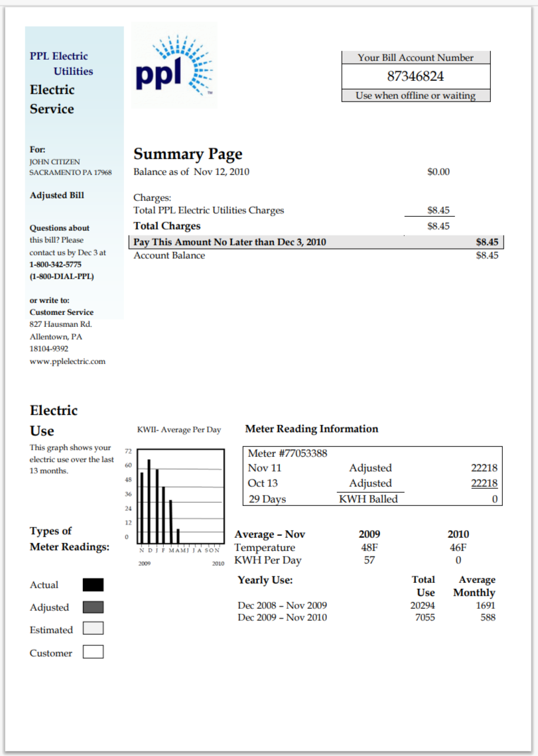
Task: Click the PPL logo image
Action: (174, 65)
